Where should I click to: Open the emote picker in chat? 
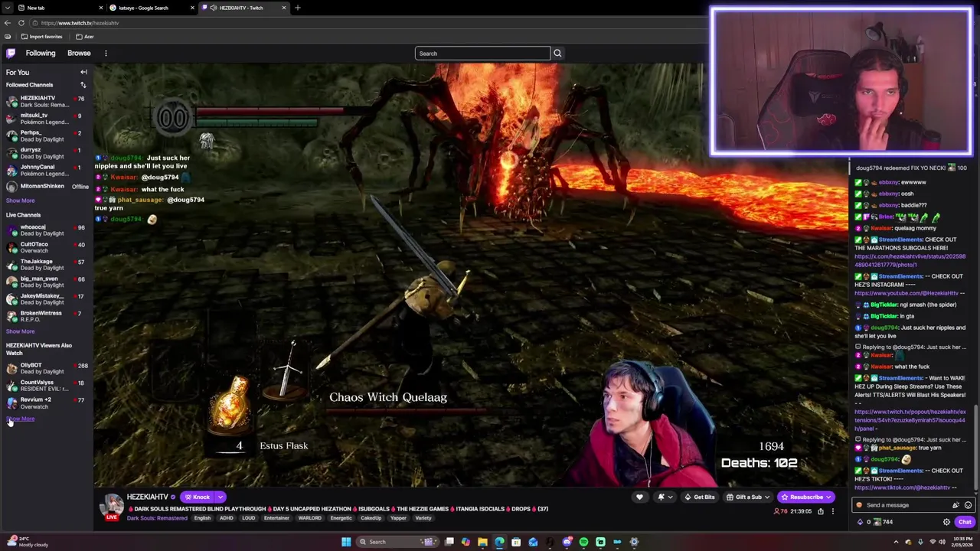pos(968,505)
